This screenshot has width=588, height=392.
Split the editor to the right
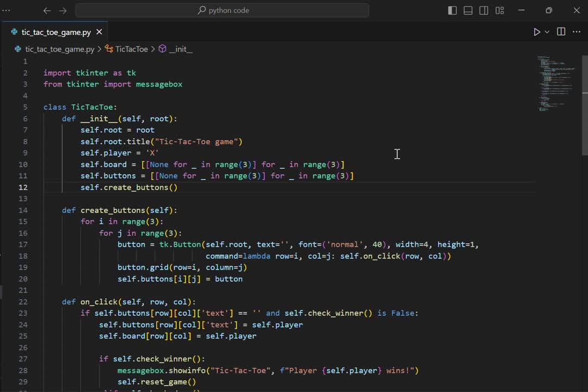tap(561, 32)
